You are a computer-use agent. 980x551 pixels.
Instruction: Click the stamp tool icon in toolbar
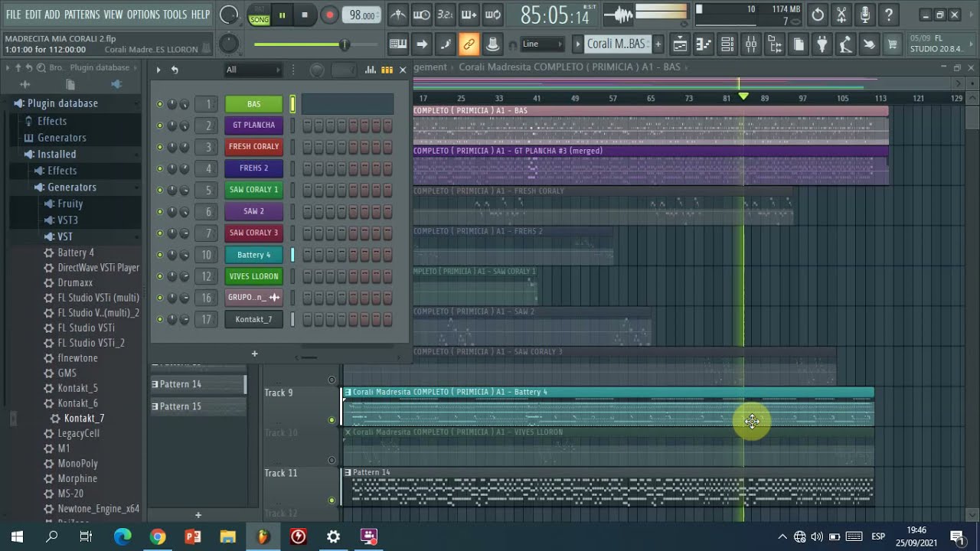[x=493, y=44]
